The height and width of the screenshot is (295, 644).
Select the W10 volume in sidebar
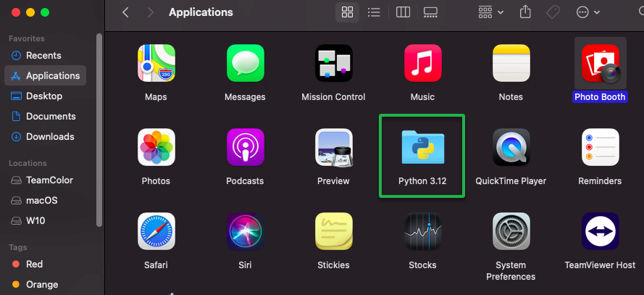click(45, 220)
